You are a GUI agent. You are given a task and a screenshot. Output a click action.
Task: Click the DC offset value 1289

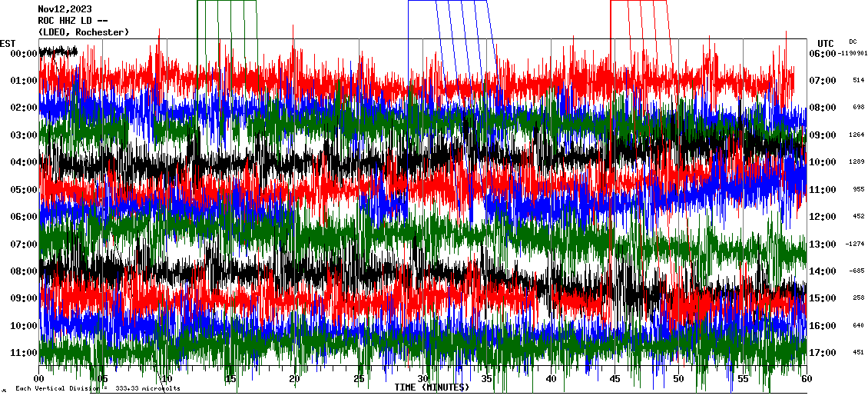click(x=857, y=162)
